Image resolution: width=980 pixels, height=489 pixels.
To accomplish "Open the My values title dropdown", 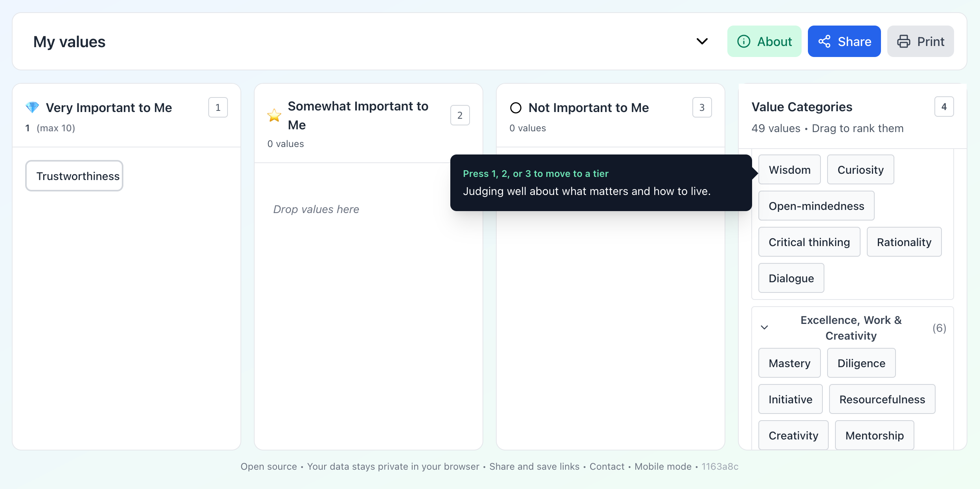I will 702,41.
